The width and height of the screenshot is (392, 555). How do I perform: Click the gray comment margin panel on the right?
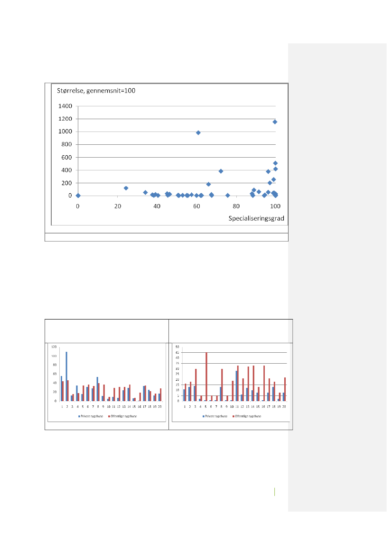tap(337, 277)
